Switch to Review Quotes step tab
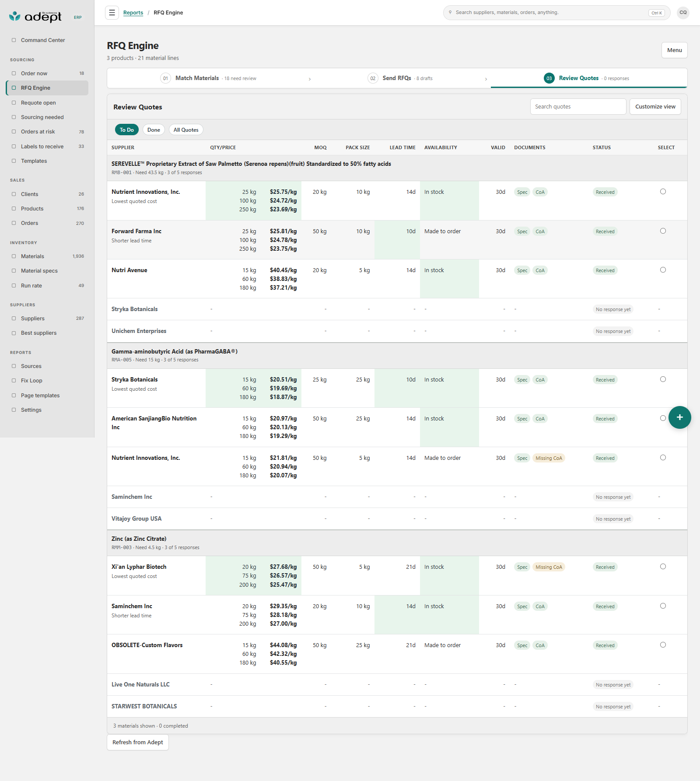The height and width of the screenshot is (781, 700). pos(588,78)
